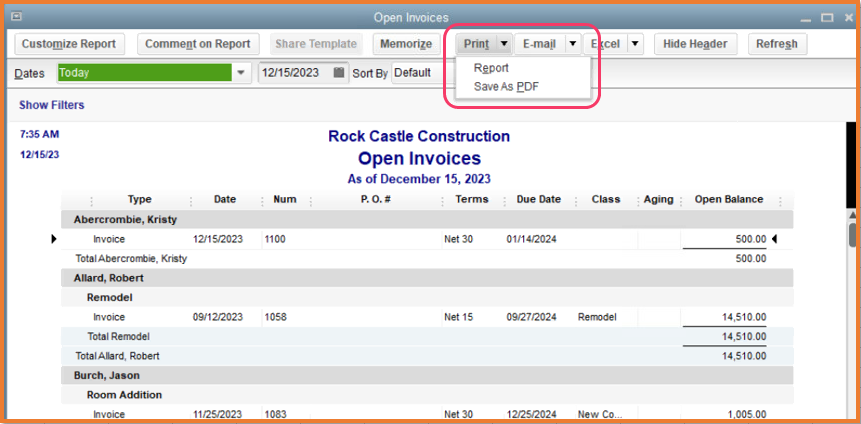Click the Hide Header button

(695, 44)
